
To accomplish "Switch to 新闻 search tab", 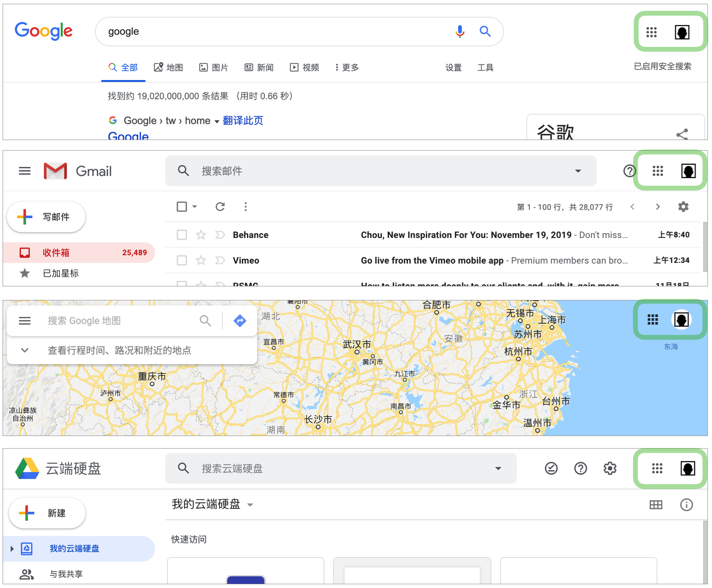I will coord(259,67).
